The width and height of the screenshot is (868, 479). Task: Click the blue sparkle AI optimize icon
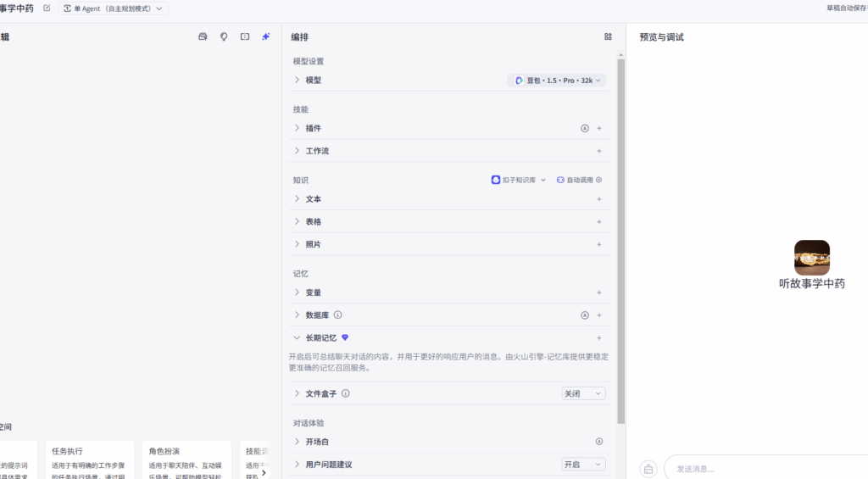(265, 37)
